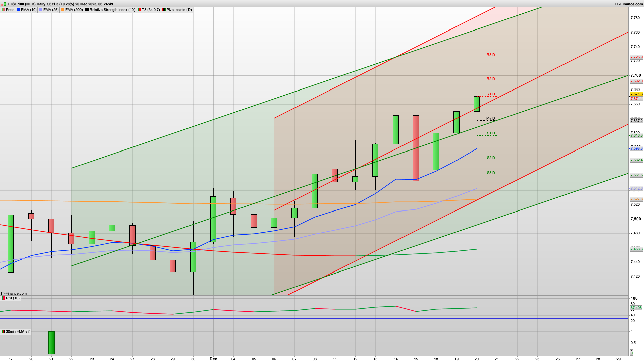Select the 14 Dec green candle with long upper wick
This screenshot has width=644, height=362.
coord(396,130)
